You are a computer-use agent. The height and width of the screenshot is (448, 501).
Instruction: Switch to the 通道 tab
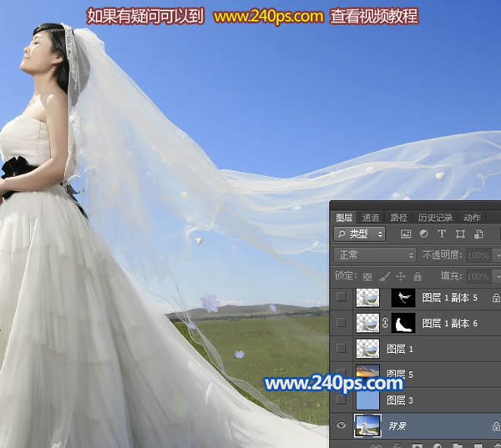(x=371, y=218)
